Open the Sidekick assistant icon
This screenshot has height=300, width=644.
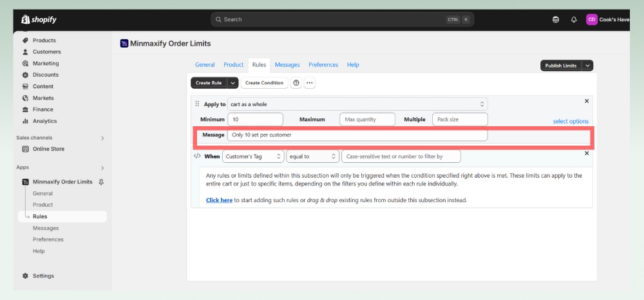point(556,20)
